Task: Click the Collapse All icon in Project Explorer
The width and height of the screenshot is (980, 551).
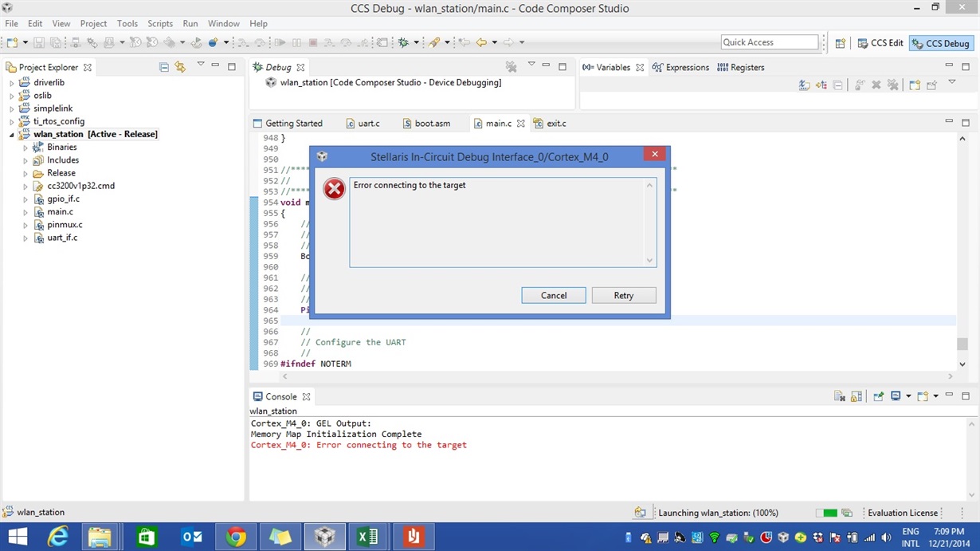Action: click(164, 67)
